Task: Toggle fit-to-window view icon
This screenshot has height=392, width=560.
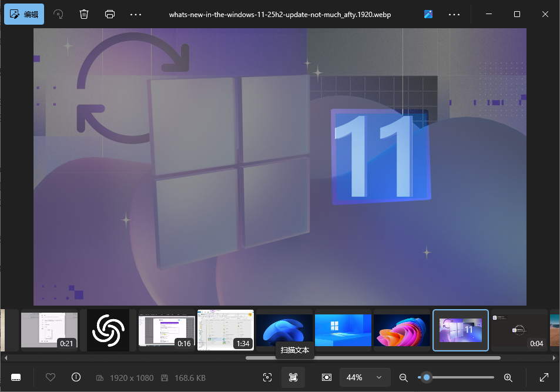Action: pos(327,377)
